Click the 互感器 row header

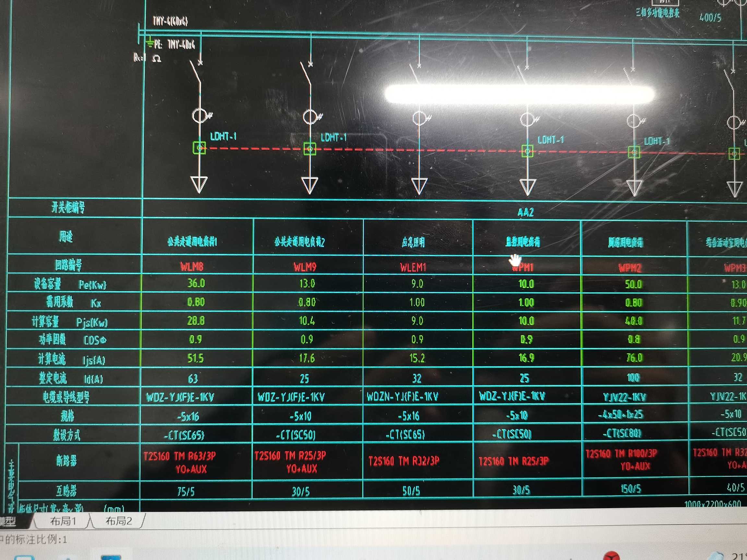pyautogui.click(x=66, y=490)
